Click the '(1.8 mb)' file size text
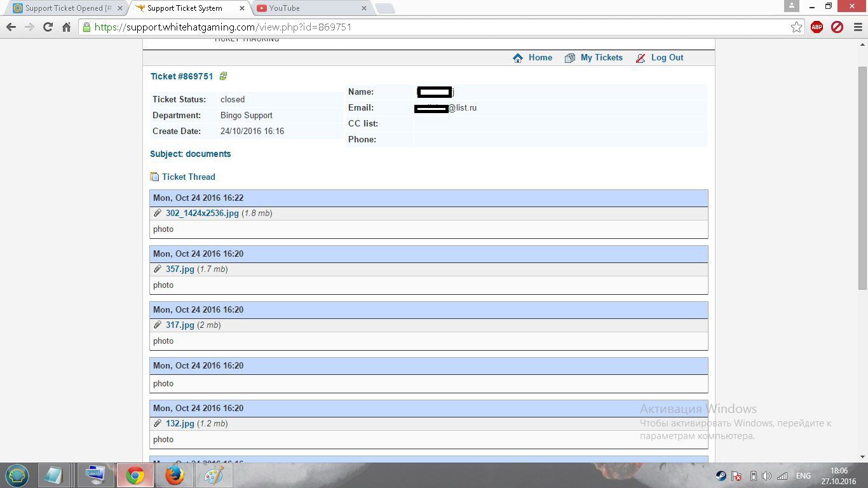Screen dimensions: 868x488 point(257,213)
